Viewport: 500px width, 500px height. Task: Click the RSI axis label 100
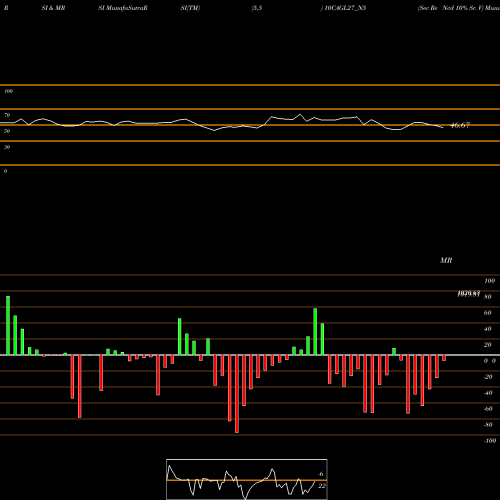tap(8, 91)
